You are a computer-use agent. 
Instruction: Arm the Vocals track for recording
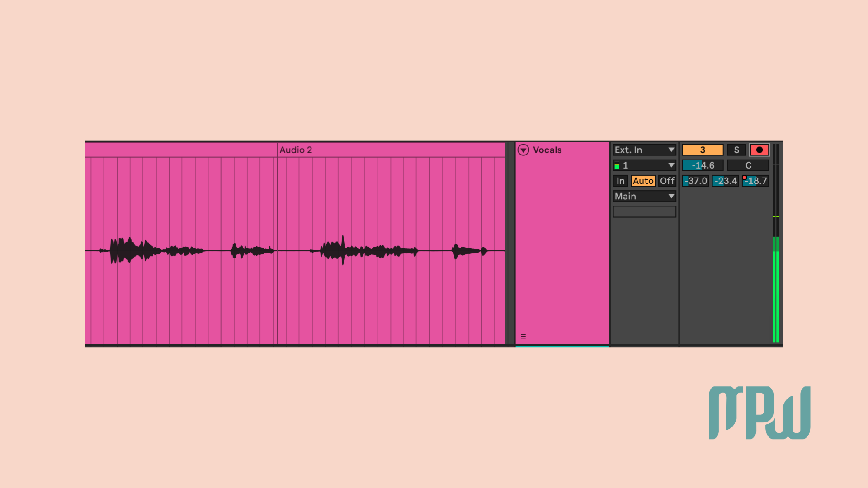(759, 150)
